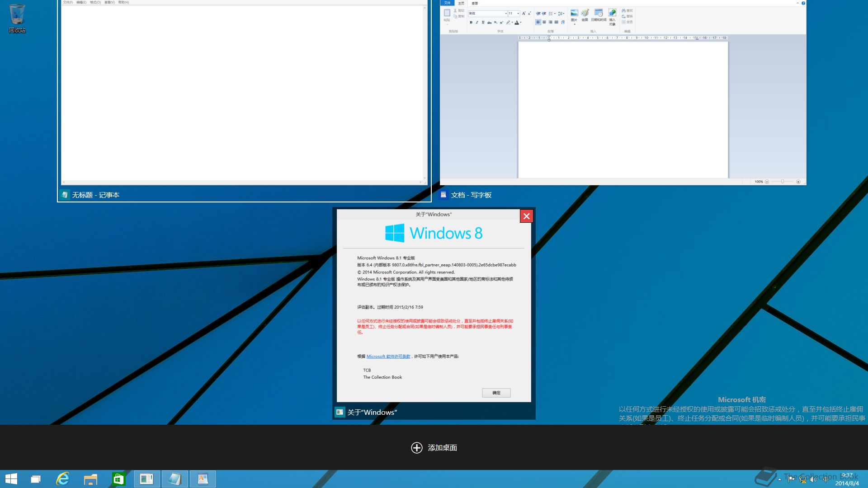Click decrease indent icon in WordPad
This screenshot has width=868, height=488.
(538, 14)
